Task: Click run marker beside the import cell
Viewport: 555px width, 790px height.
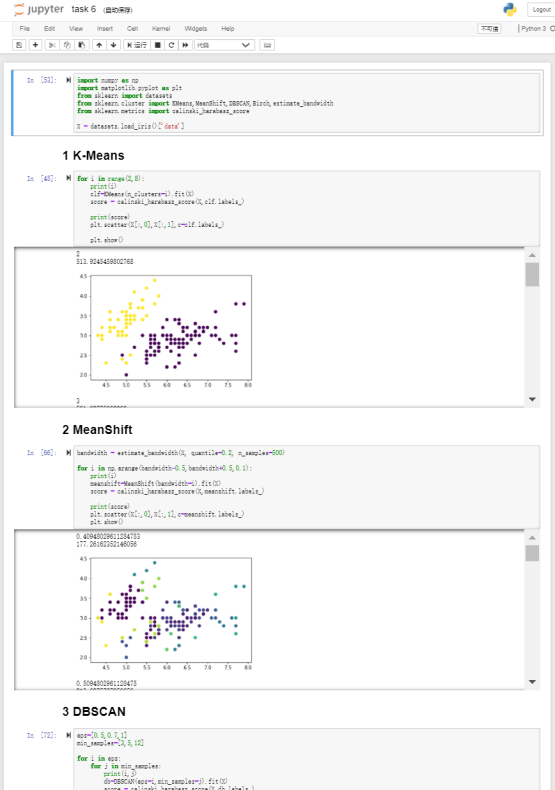Action: pyautogui.click(x=68, y=80)
